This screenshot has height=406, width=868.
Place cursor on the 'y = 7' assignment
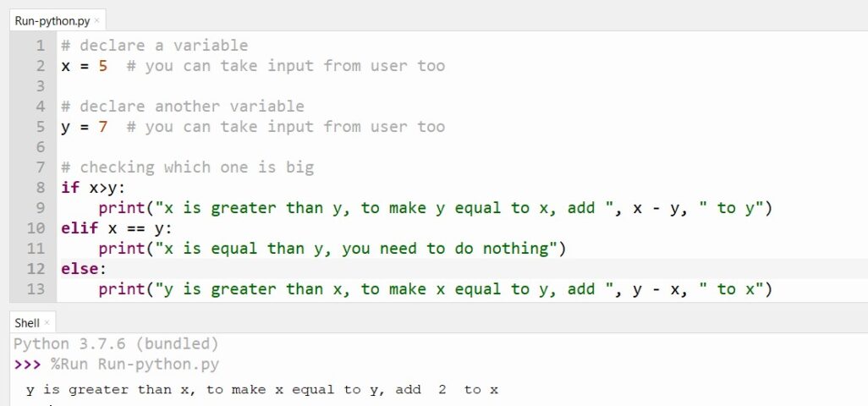point(84,127)
